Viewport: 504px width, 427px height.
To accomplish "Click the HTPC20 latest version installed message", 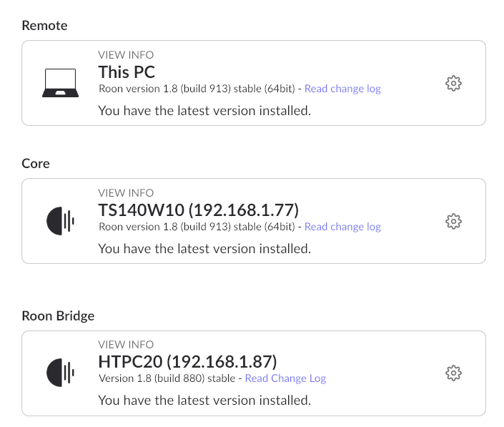I will 204,401.
